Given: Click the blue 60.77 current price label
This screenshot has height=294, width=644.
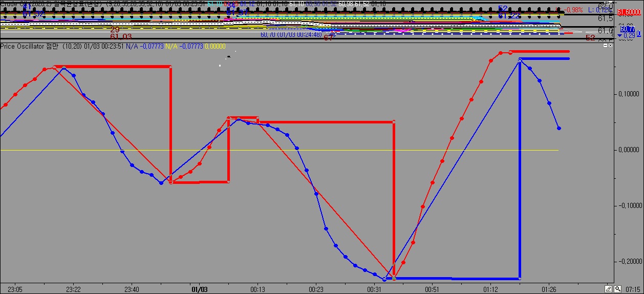Looking at the screenshot, I should pyautogui.click(x=628, y=30).
